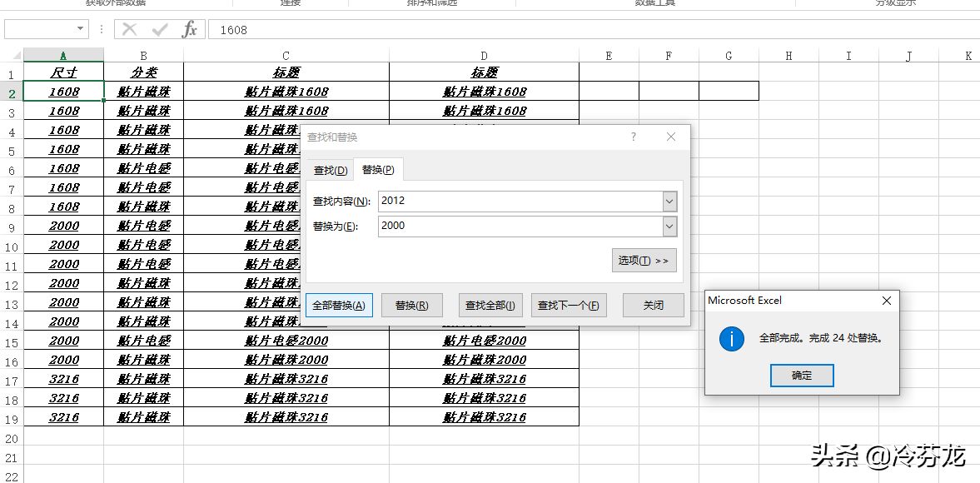Click the help question mark in Find dialog
The height and width of the screenshot is (483, 980).
pyautogui.click(x=633, y=137)
